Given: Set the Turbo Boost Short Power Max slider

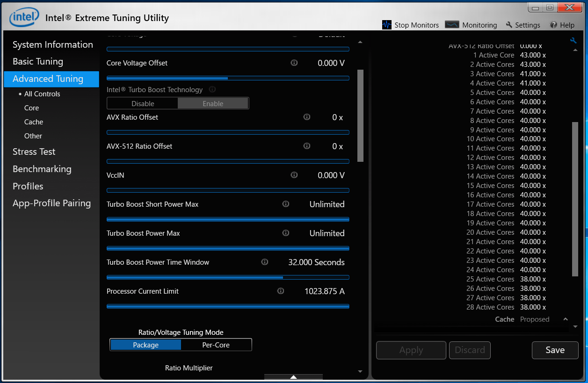Looking at the screenshot, I should click(x=228, y=219).
